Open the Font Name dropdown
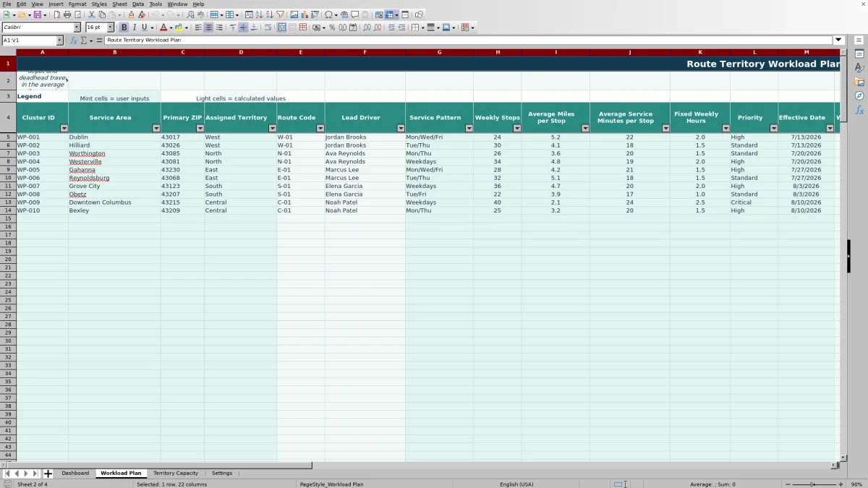This screenshot has width=868, height=488. 77,27
